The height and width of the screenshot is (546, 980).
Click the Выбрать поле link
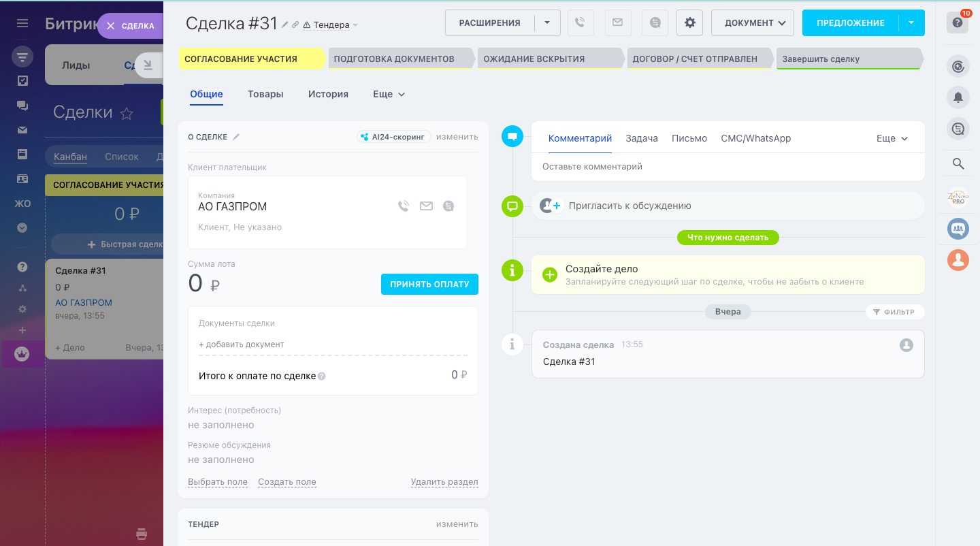point(218,482)
